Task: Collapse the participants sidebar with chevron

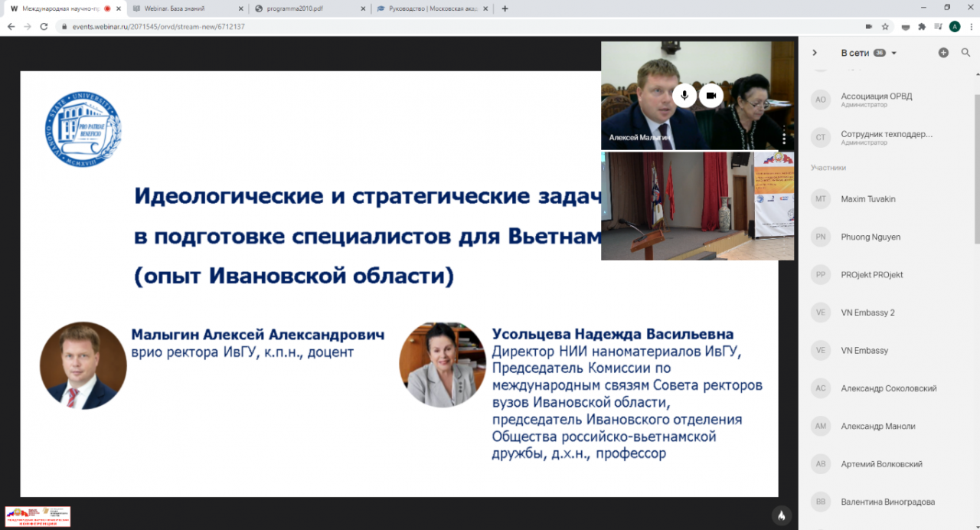Action: 815,53
